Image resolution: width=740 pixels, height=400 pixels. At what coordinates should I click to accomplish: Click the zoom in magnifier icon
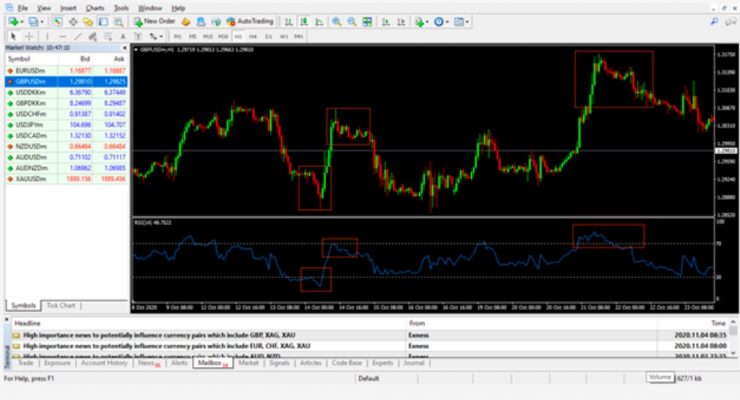[335, 21]
